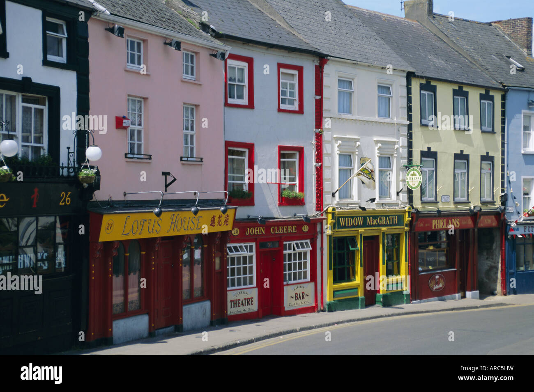This screenshot has height=392, width=534.
Task: Click the red alarm box on pink wall
Action: point(123,122)
